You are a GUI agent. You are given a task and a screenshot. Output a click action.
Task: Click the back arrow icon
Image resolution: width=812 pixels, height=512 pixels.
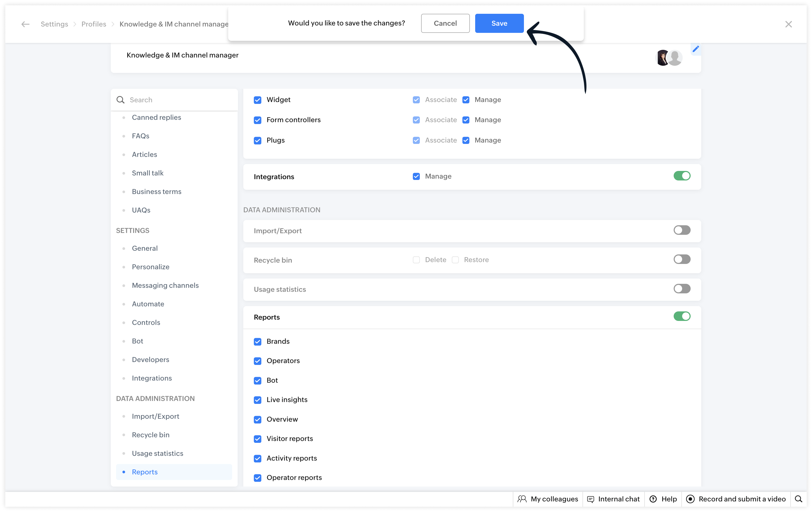[x=25, y=24]
